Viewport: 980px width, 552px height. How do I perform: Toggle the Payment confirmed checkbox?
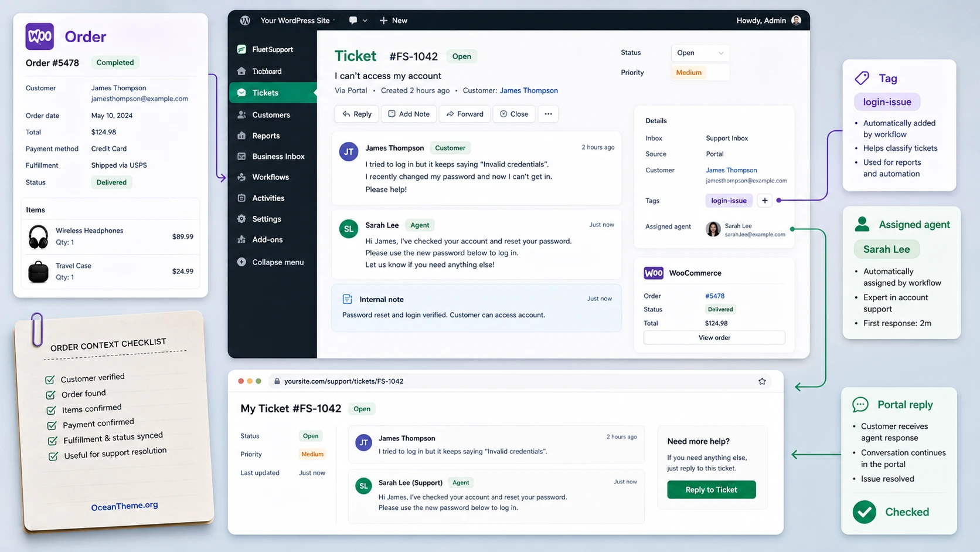click(52, 425)
